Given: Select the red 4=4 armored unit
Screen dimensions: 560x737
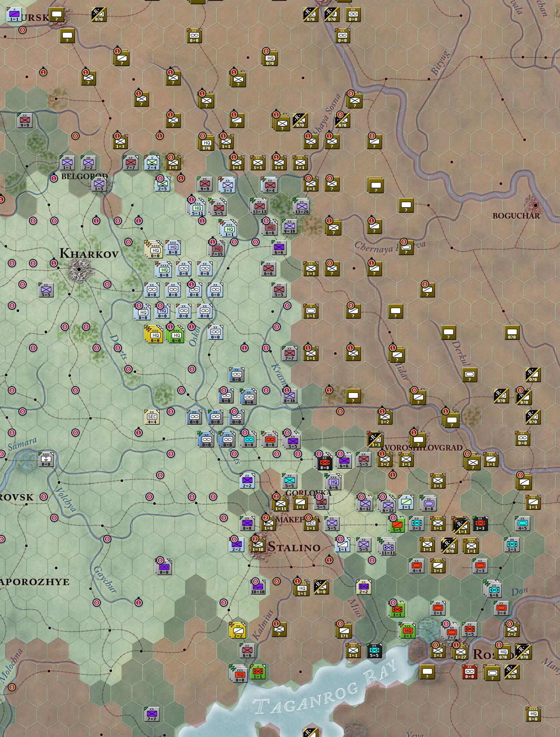Looking at the screenshot, I should point(417,566).
